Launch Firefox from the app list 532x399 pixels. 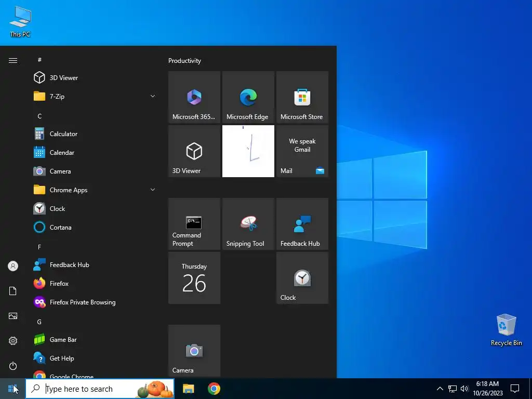click(x=95, y=283)
